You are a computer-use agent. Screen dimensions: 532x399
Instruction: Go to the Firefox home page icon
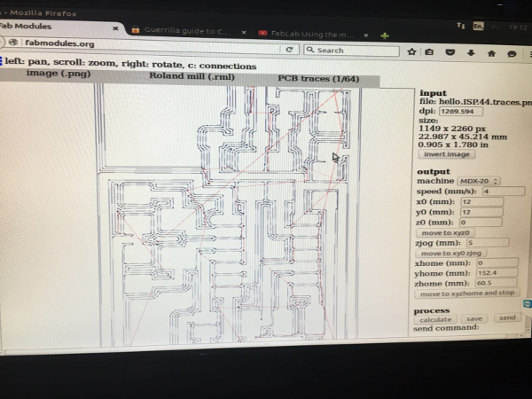tap(491, 53)
